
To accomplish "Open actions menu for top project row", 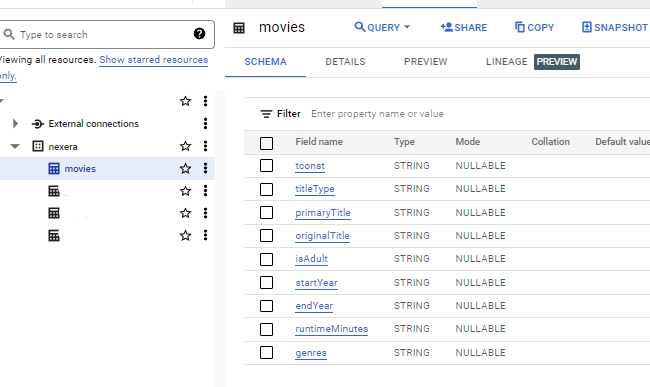I will 205,101.
